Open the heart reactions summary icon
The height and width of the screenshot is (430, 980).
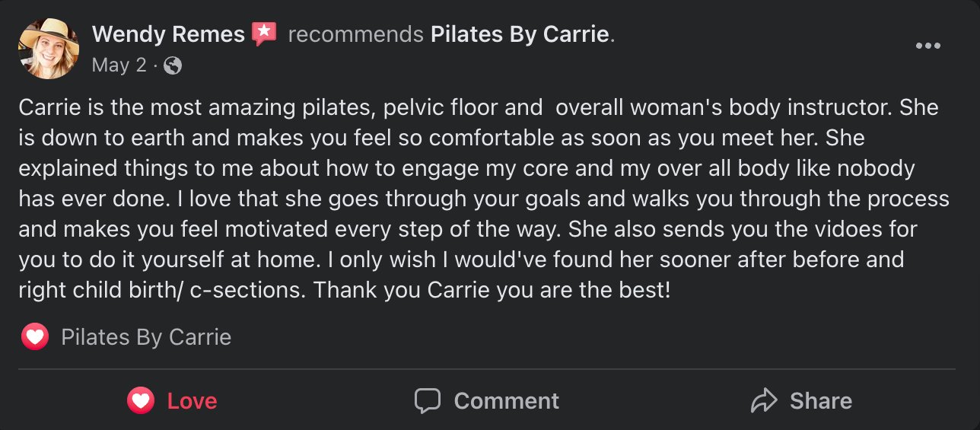(x=35, y=337)
